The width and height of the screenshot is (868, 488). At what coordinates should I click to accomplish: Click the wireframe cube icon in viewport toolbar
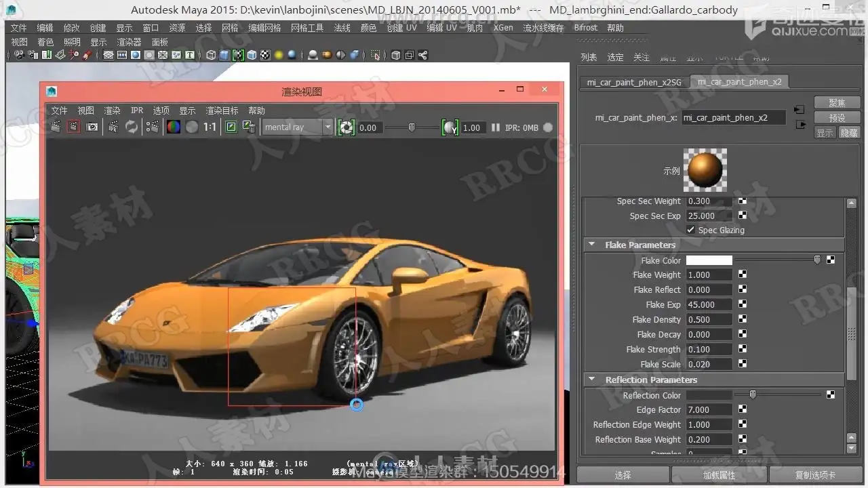[x=211, y=55]
